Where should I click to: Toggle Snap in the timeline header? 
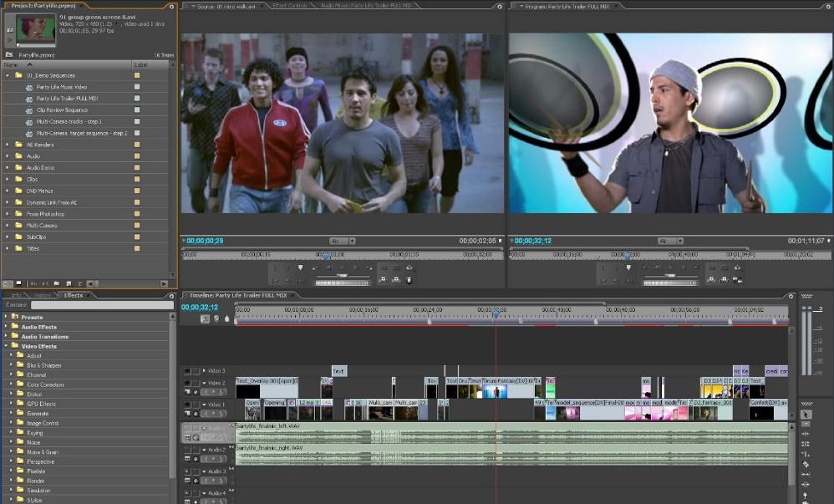click(x=205, y=318)
